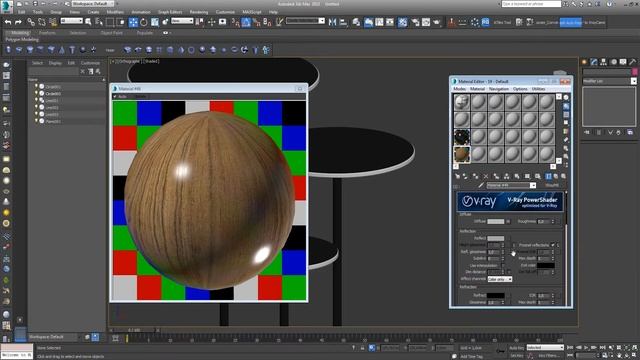Viewport: 640px width, 360px height.
Task: Activate the Select and Scale tool
Action: coord(155,22)
